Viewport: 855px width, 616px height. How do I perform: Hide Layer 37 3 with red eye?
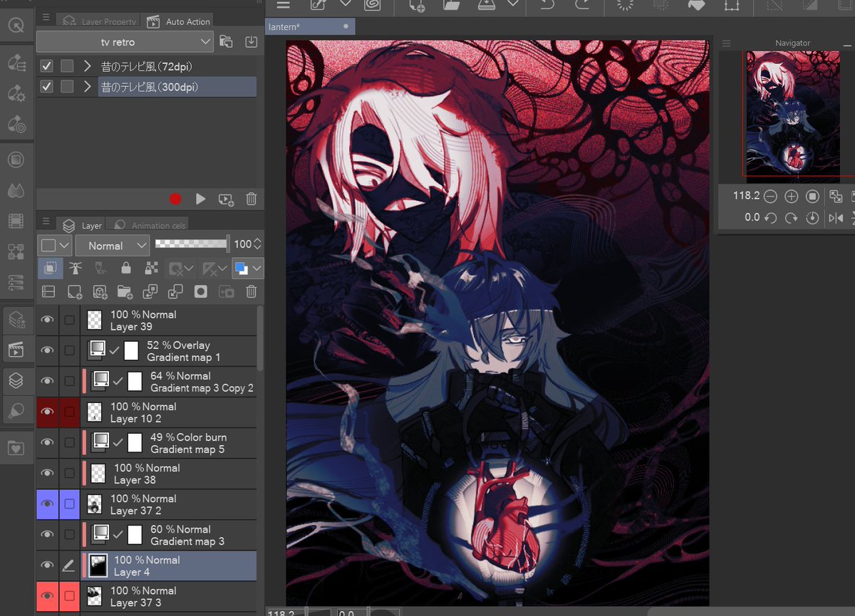coord(47,595)
